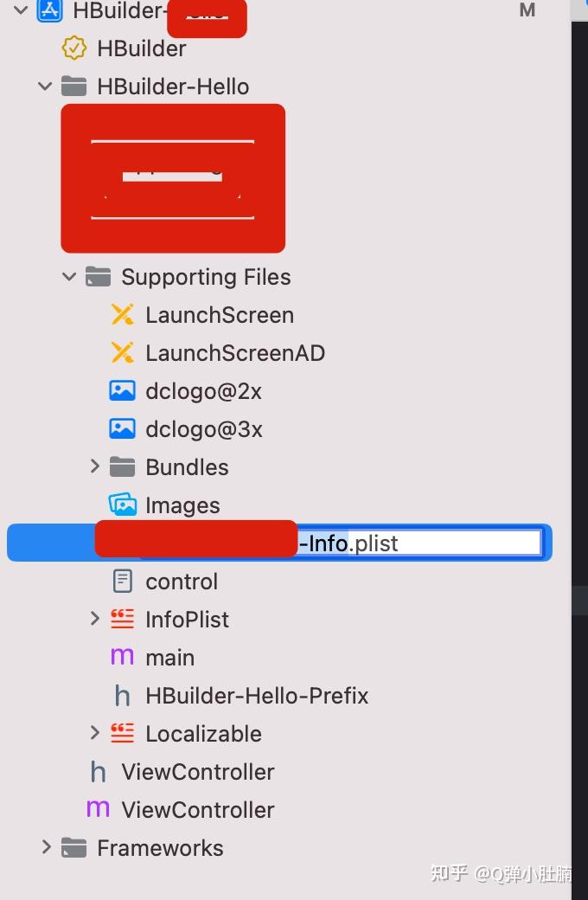Open the main implementation file icon
588x900 pixels.
pos(122,656)
